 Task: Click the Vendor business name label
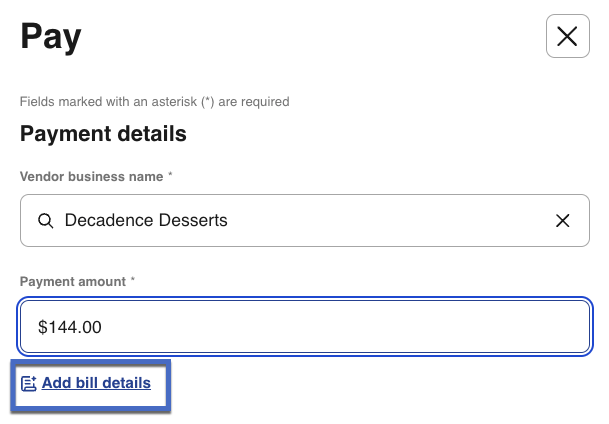(91, 176)
